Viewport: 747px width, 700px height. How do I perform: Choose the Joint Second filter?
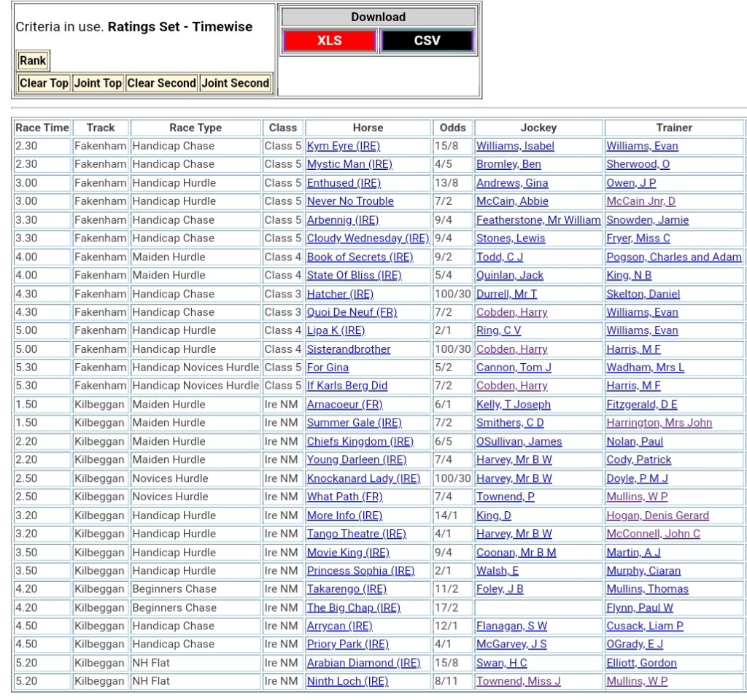pyautogui.click(x=235, y=83)
